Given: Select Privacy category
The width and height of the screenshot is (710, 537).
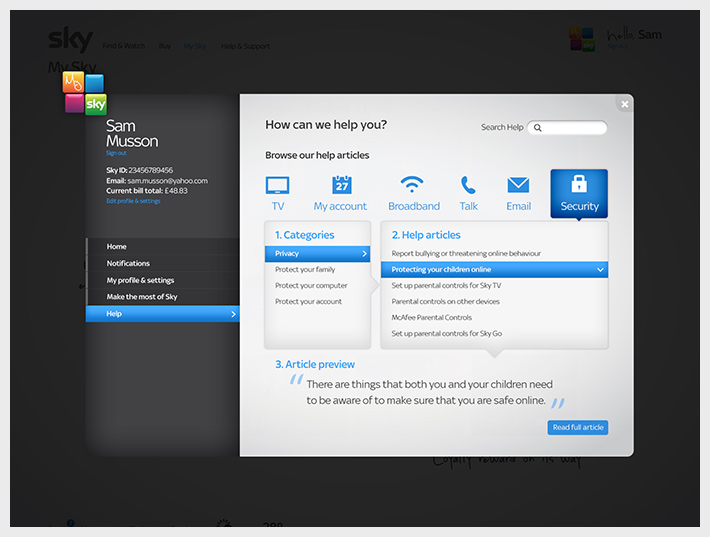Looking at the screenshot, I should pyautogui.click(x=317, y=254).
